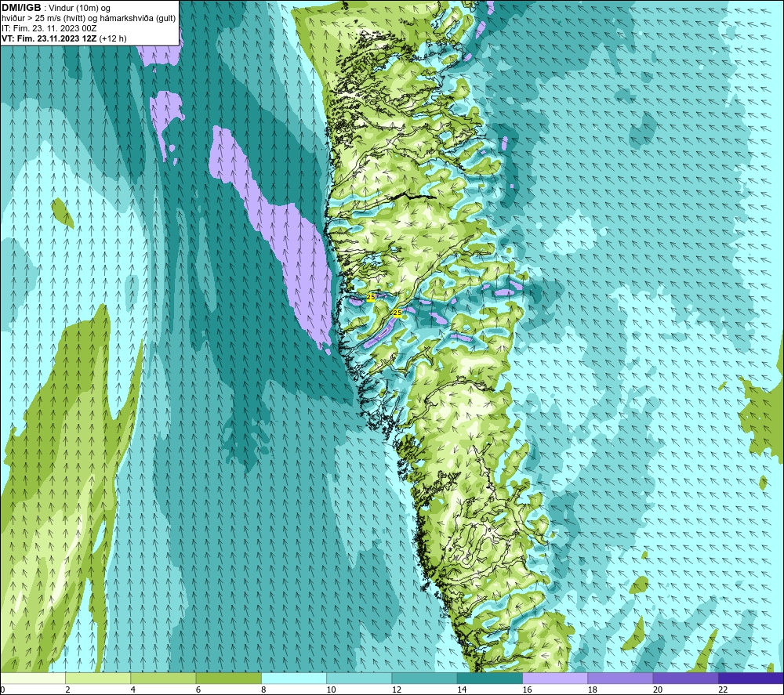Click the legend scale label '2'
Viewport: 784px width, 695px height.
click(67, 690)
